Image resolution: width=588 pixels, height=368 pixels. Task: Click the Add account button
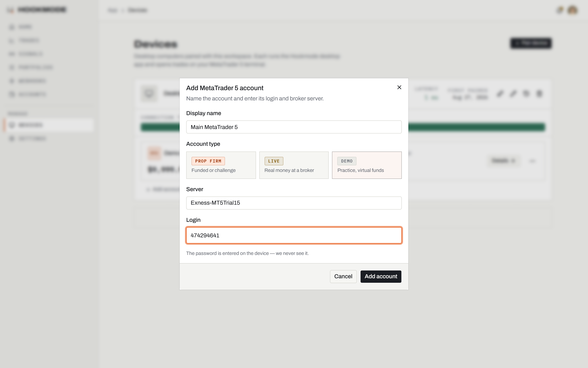pos(381,276)
